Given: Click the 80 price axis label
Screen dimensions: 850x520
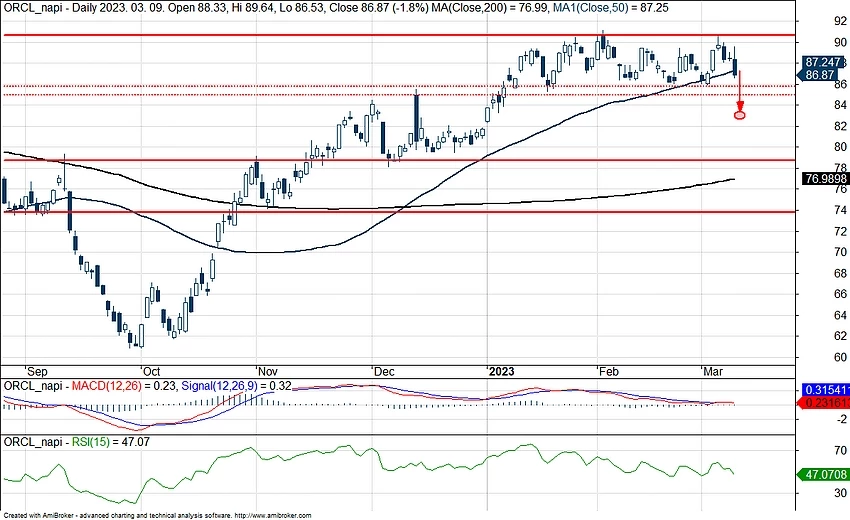Looking at the screenshot, I should point(840,147).
